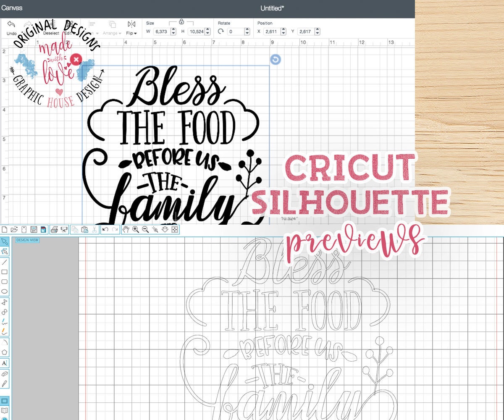The image size is (504, 420).
Task: Click Undo in Cricut Design Space
Action: (x=11, y=26)
